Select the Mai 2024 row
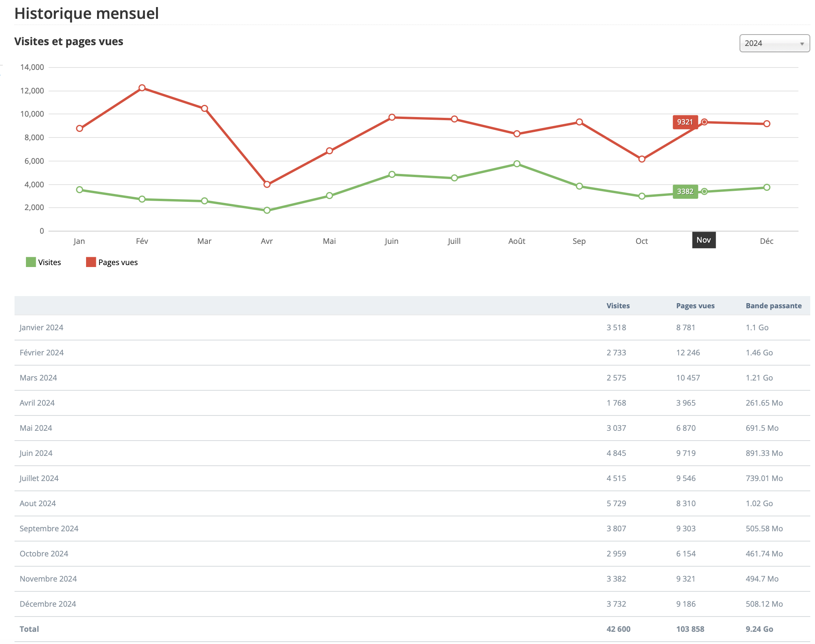815x644 pixels. pos(412,428)
